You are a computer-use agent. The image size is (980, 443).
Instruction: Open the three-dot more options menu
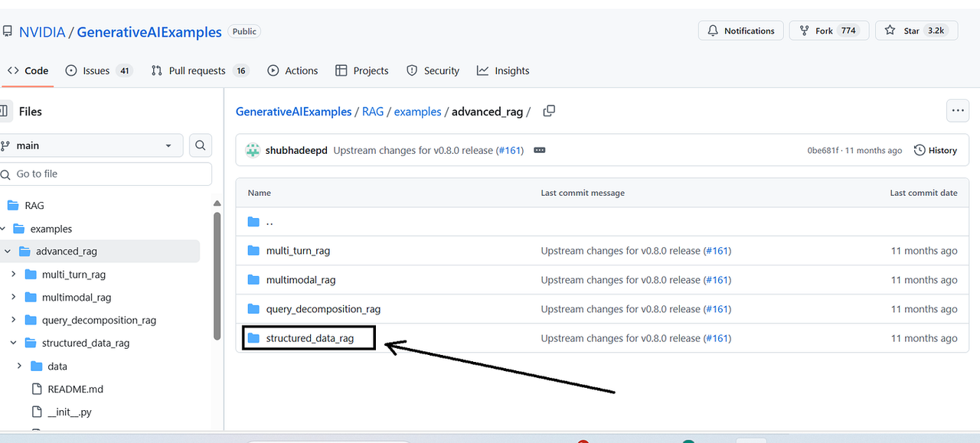coord(958,111)
